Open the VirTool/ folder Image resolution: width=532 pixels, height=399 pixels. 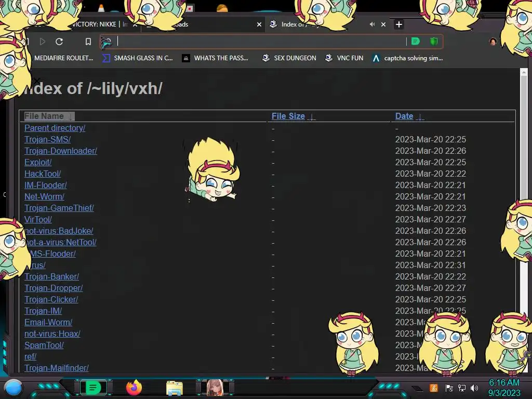click(x=38, y=220)
